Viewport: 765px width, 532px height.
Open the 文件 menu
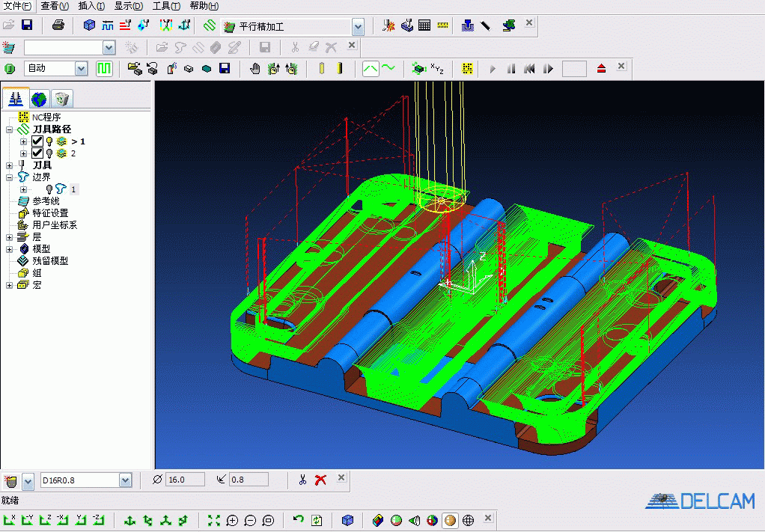tap(17, 6)
